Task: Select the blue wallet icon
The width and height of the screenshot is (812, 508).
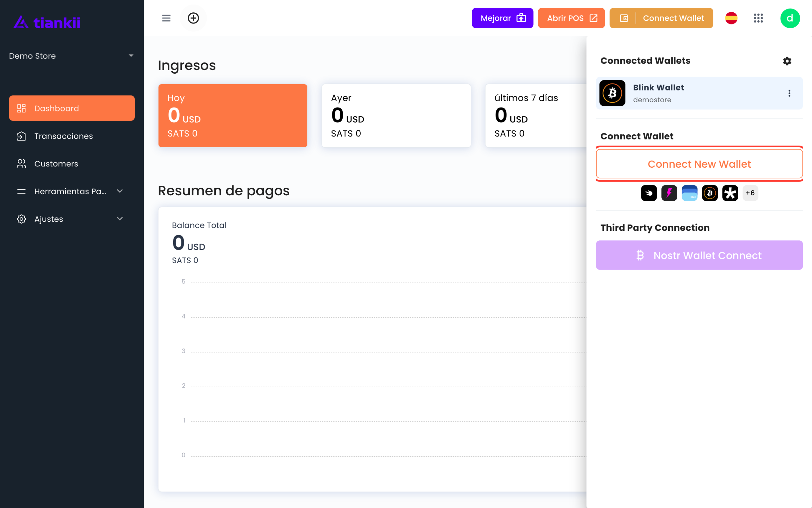Action: (690, 193)
